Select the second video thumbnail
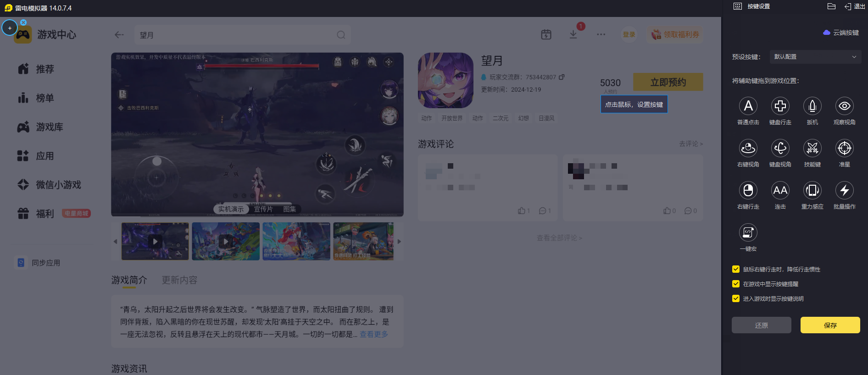Image resolution: width=868 pixels, height=375 pixels. (226, 241)
